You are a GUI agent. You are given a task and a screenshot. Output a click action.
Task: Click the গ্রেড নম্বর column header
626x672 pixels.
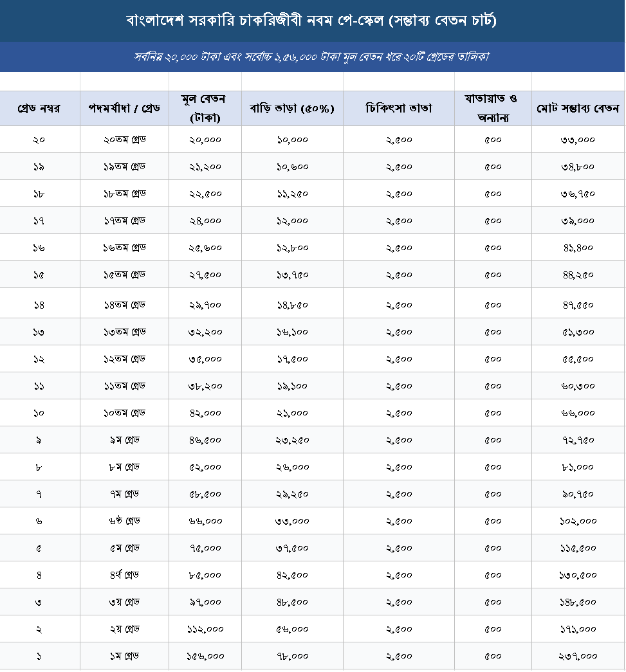(x=40, y=109)
